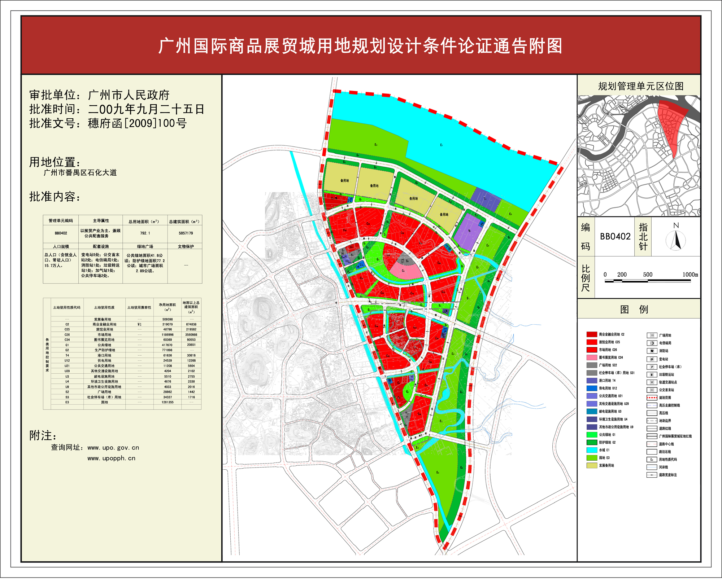Click the 供电用地 U12 blue swatch
The width and height of the screenshot is (722, 588).
(592, 388)
